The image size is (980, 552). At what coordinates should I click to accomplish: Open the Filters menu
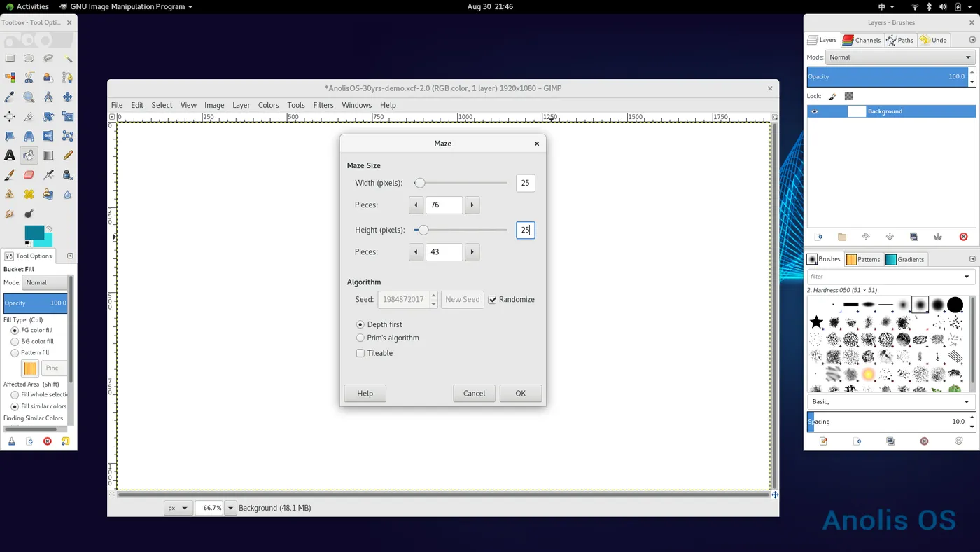(323, 105)
